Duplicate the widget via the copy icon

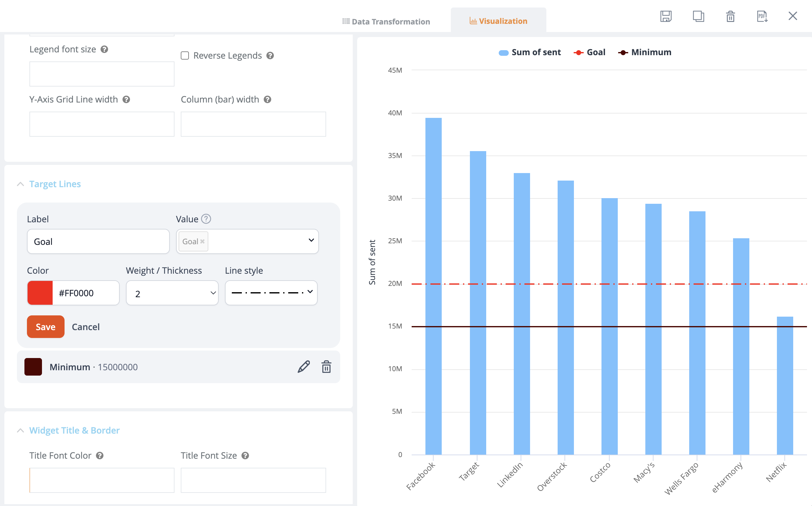coord(698,16)
